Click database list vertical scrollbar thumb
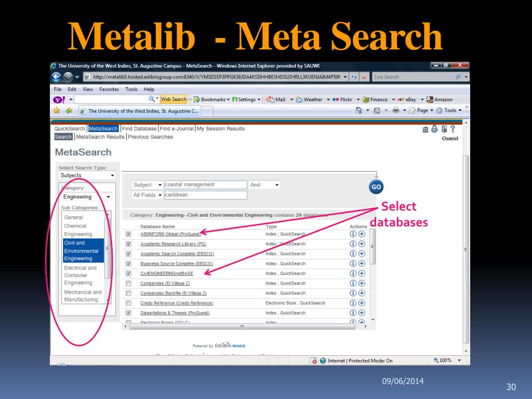532x399 pixels. [x=373, y=247]
